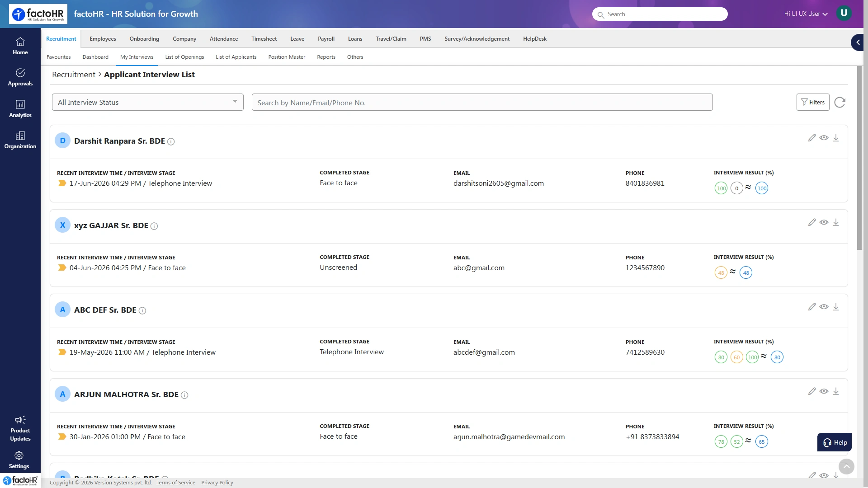Viewport: 868px width, 488px height.
Task: View xyz GAJJAR details with eye icon
Action: pyautogui.click(x=824, y=222)
